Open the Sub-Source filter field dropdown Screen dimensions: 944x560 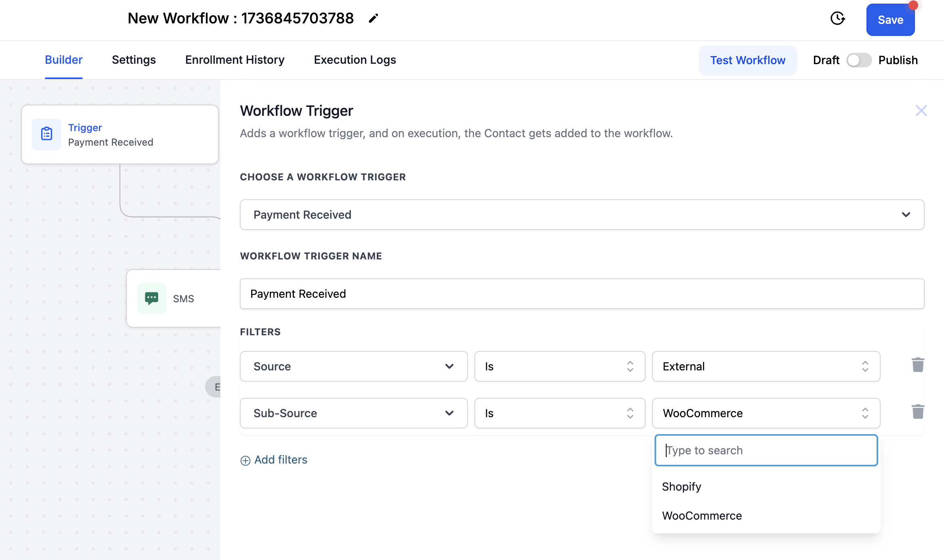pyautogui.click(x=353, y=413)
